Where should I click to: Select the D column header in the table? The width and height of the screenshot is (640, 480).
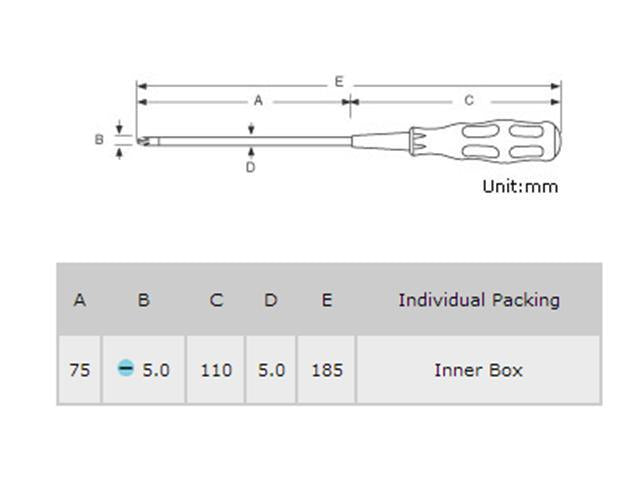[x=270, y=299]
